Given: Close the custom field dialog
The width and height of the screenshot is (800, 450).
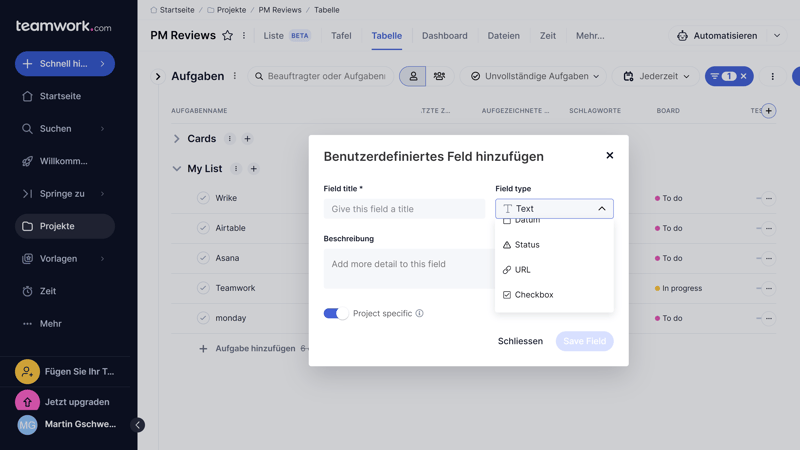Looking at the screenshot, I should click(x=609, y=156).
